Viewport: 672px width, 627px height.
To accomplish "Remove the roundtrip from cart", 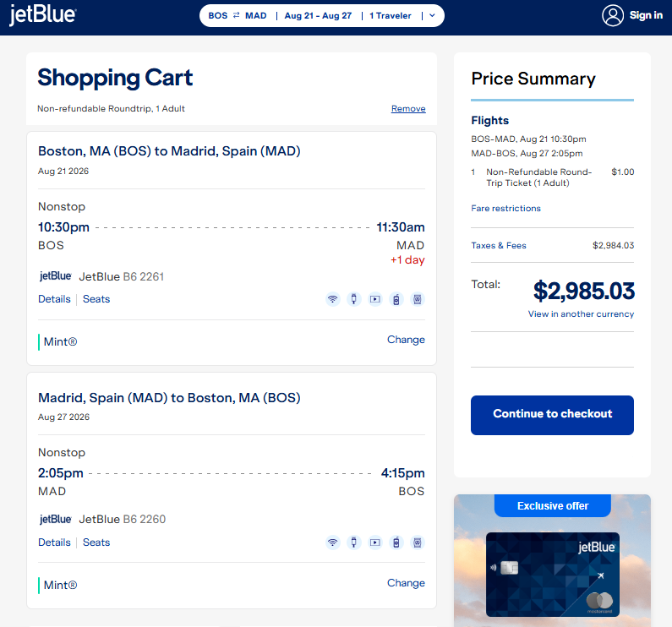I will [408, 109].
